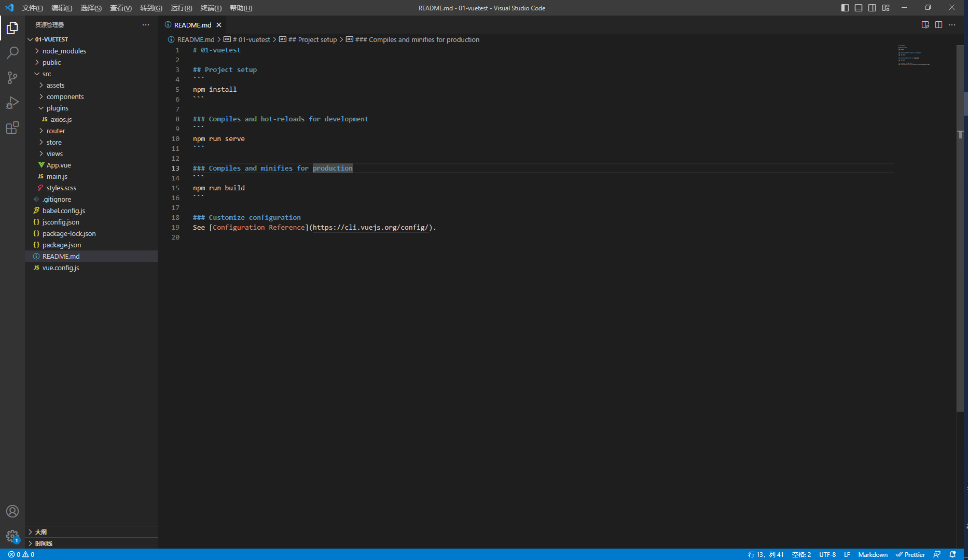Open the 帮助(H) menu
Image resolution: width=968 pixels, height=560 pixels.
241,8
